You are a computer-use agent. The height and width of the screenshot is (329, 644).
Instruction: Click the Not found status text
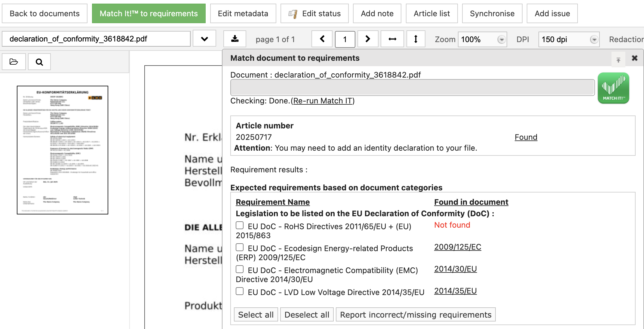(452, 225)
